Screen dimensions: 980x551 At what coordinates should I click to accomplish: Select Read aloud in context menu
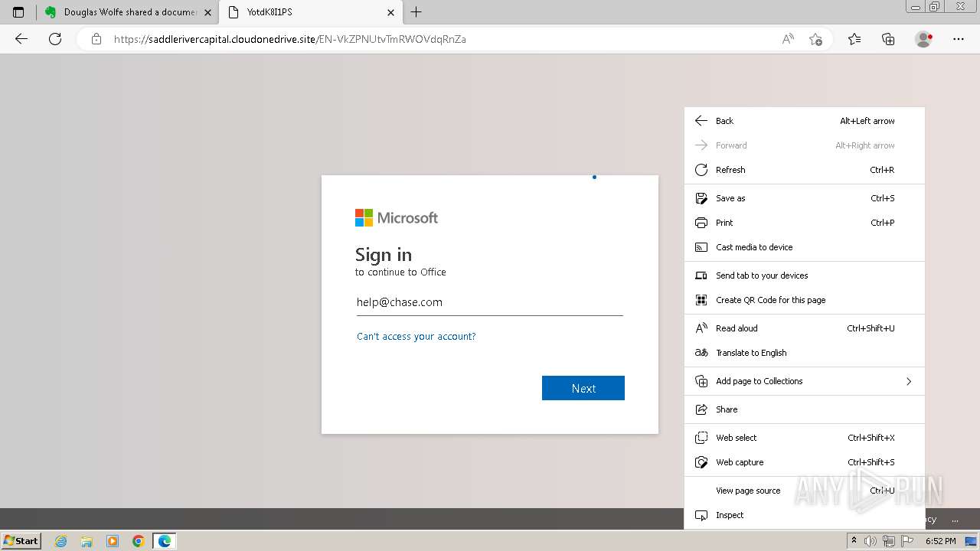pos(805,328)
